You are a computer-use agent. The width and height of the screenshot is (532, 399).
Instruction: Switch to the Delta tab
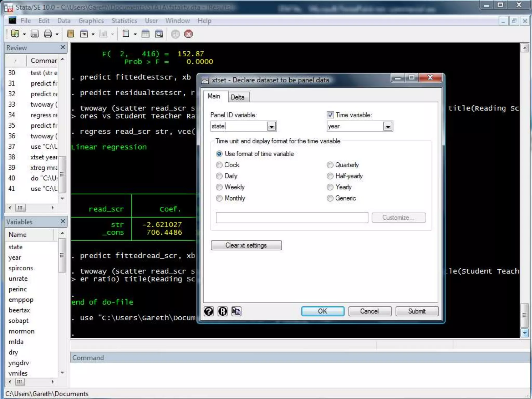pyautogui.click(x=237, y=97)
